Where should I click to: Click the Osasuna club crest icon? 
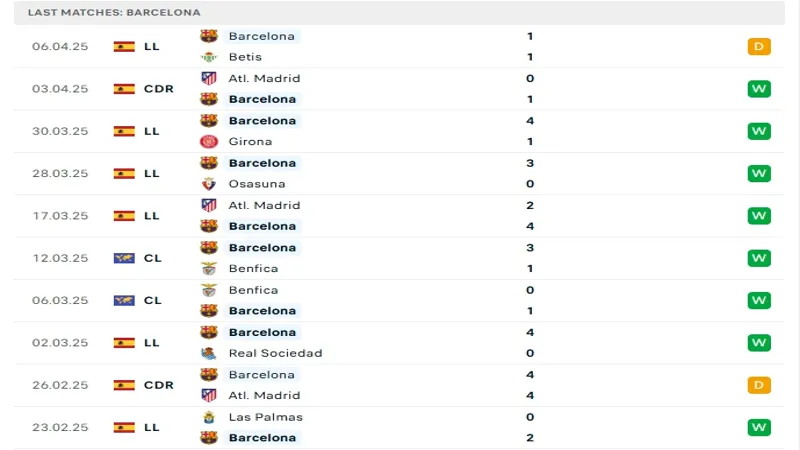click(x=209, y=184)
